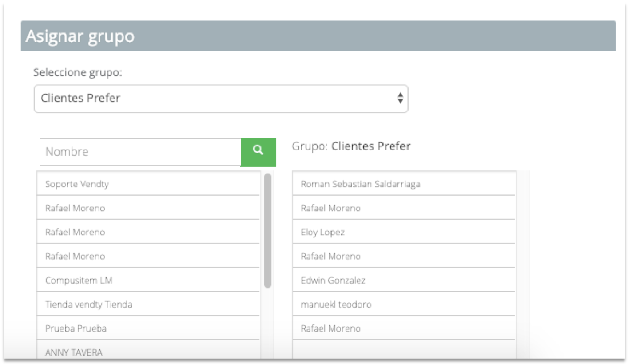The width and height of the screenshot is (628, 364).
Task: Select the last Rafael Moreno in group list
Action: point(404,328)
